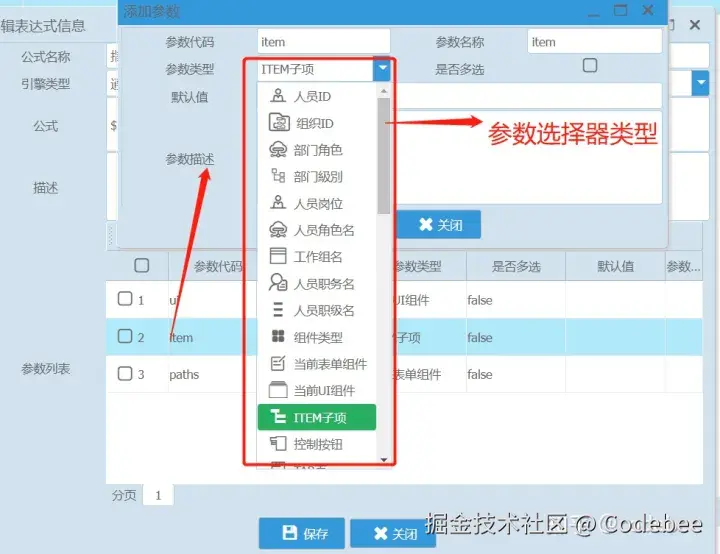720x554 pixels.
Task: Select the 部门级别 hierarchy icon
Action: click(278, 176)
